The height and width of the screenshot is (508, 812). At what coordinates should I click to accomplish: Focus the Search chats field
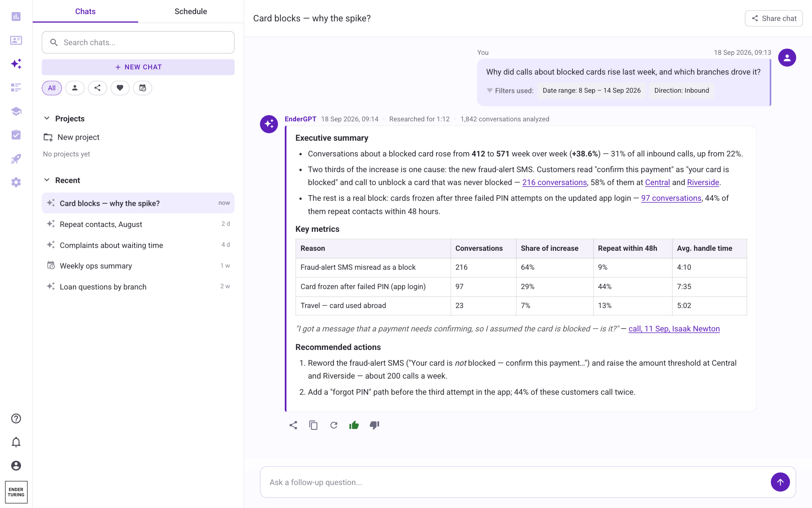(x=138, y=42)
